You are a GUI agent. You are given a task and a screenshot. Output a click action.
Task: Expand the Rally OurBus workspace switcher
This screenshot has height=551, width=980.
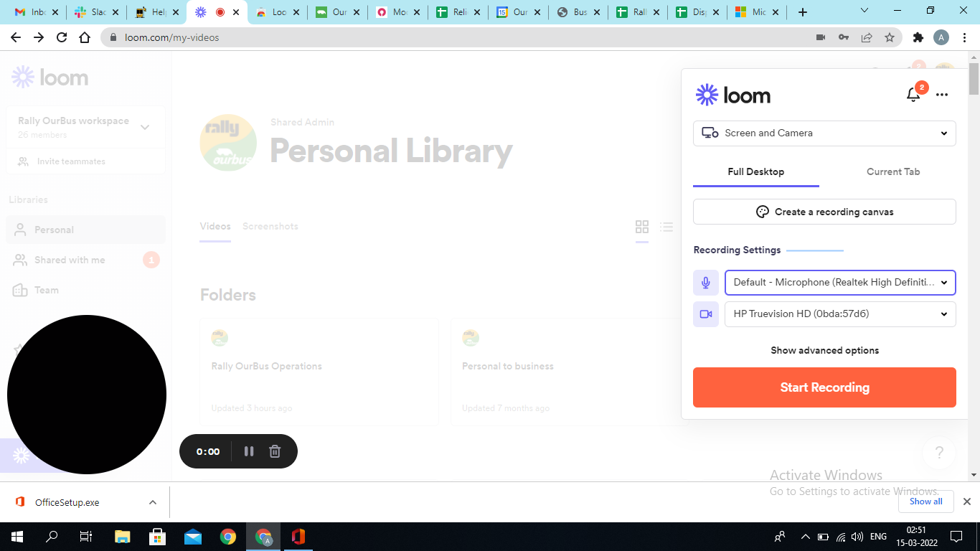tap(85, 127)
